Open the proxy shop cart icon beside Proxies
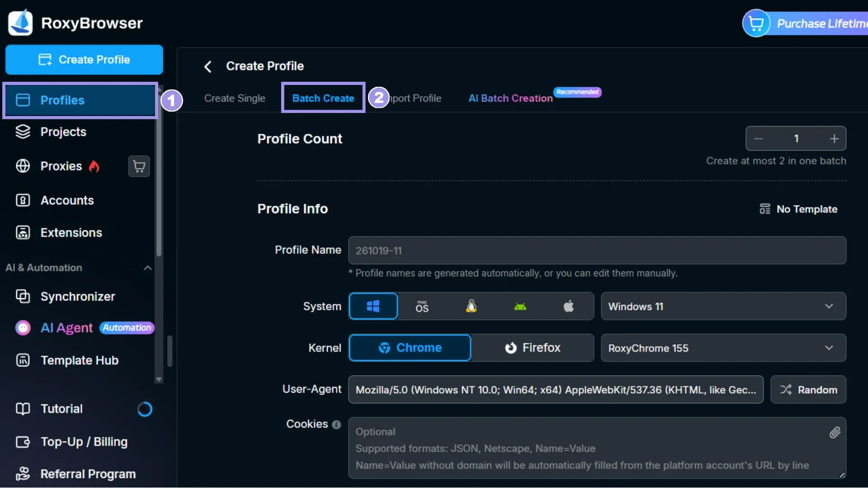Image resolution: width=868 pixels, height=488 pixels. [x=139, y=166]
